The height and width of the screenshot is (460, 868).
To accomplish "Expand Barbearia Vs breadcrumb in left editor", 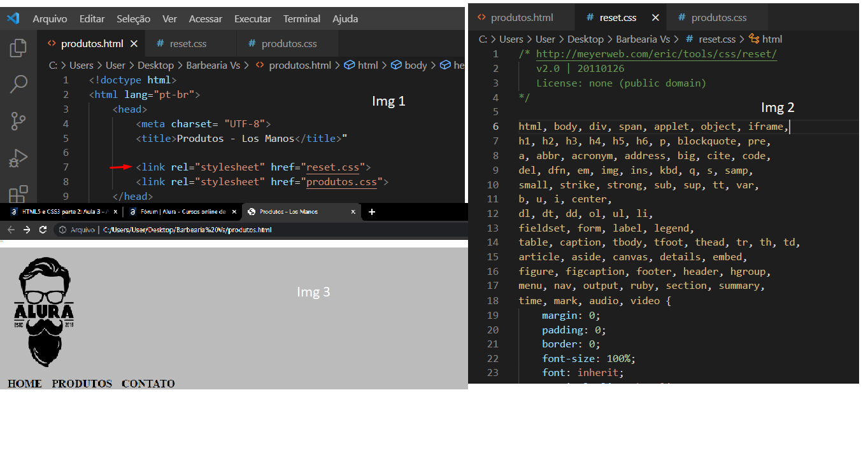I will (213, 65).
